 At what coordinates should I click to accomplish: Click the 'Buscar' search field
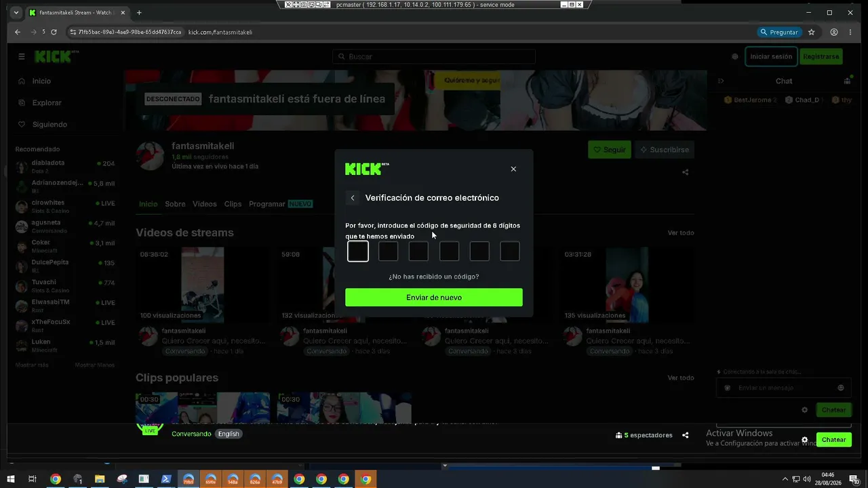pyautogui.click(x=434, y=57)
